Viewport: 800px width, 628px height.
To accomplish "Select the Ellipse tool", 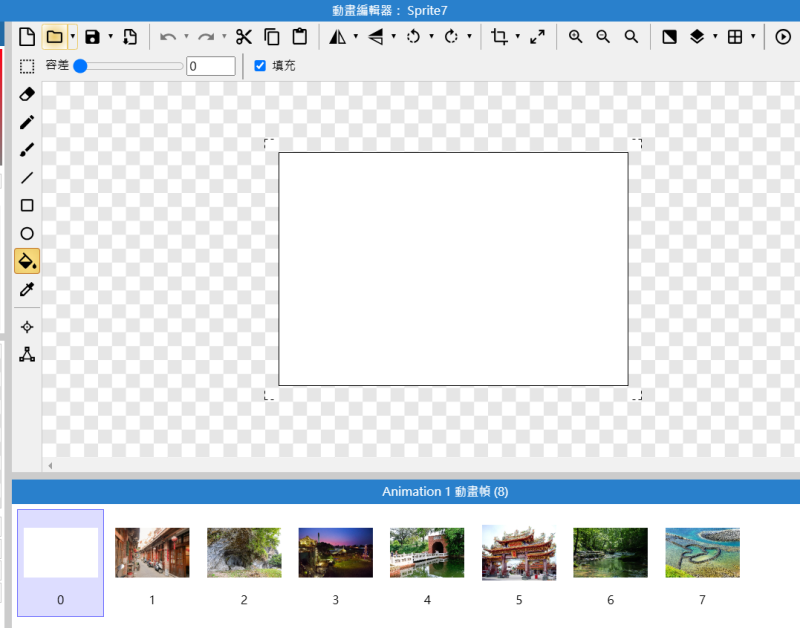I will pyautogui.click(x=27, y=234).
